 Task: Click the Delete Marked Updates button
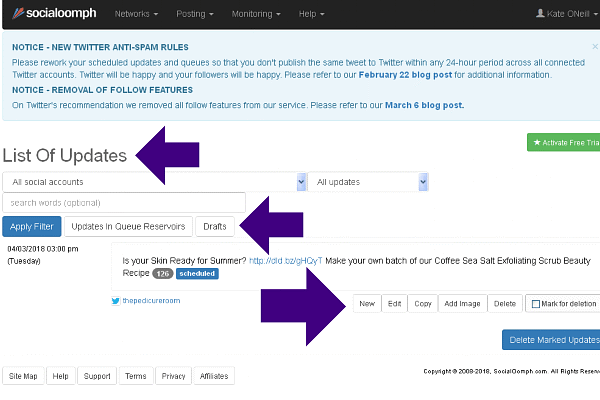552,340
